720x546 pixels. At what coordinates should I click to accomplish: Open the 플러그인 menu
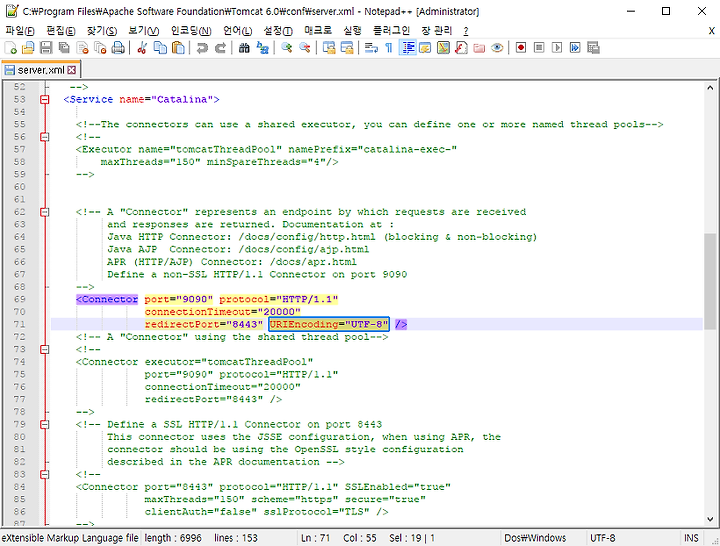click(x=391, y=31)
